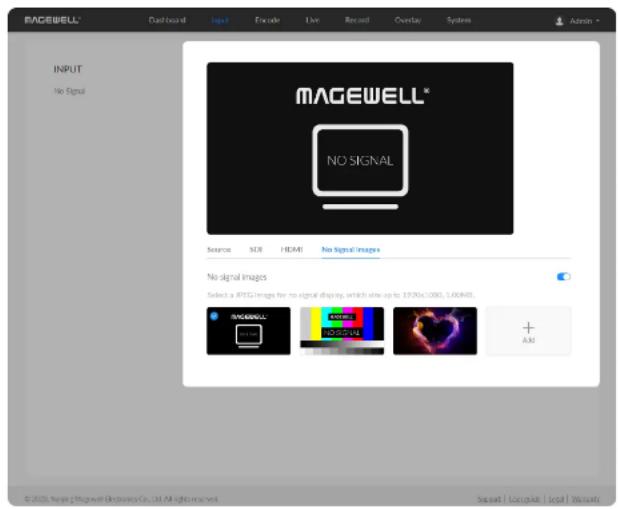The width and height of the screenshot is (618, 509).
Task: Select the flaming heart thumbnail
Action: [x=435, y=331]
